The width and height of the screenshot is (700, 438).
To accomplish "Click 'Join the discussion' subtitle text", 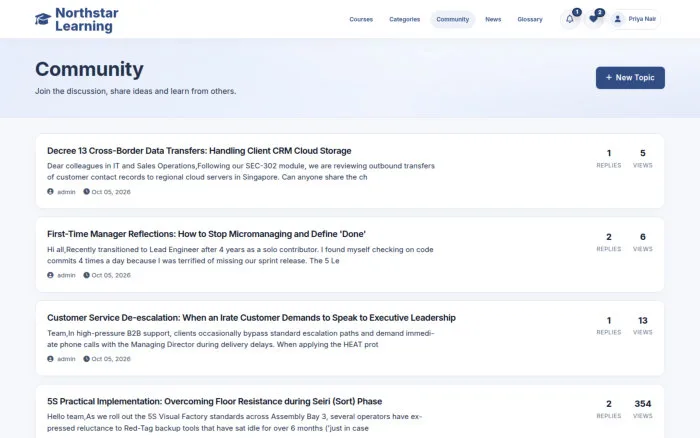I will tap(136, 91).
